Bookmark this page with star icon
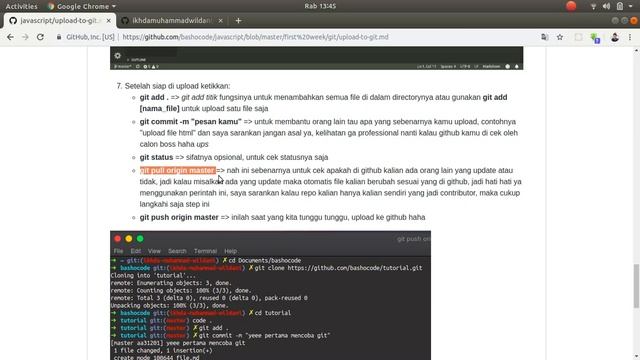The width and height of the screenshot is (640, 360). (x=560, y=37)
